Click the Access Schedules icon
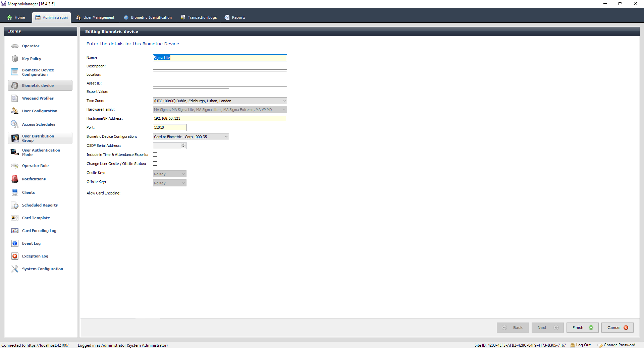This screenshot has width=644, height=348. click(x=15, y=124)
